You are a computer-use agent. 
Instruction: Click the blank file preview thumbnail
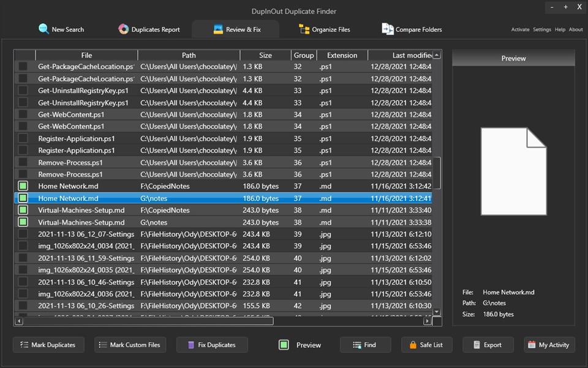coord(513,171)
